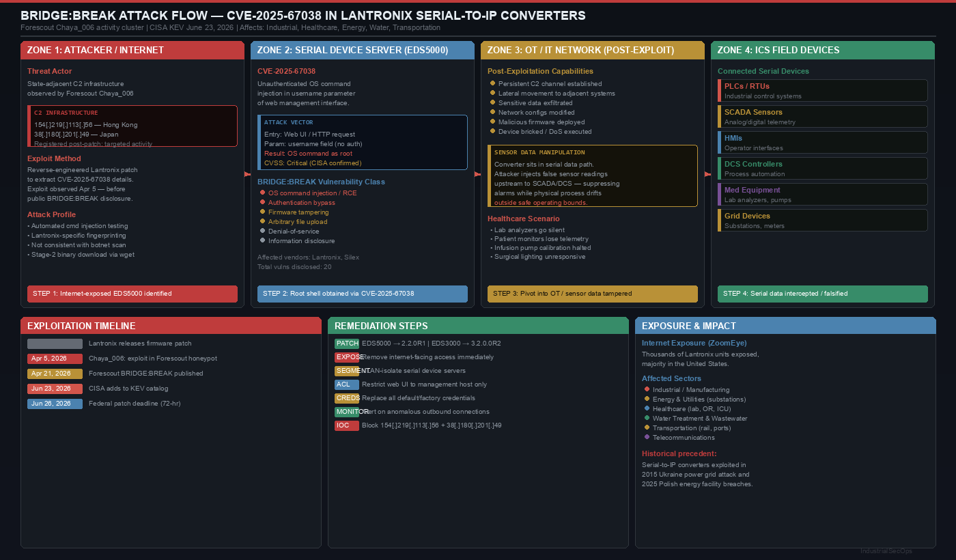Click the EXPOSURE & IMPACT panel header
This screenshot has height=560, width=956.
coord(785,326)
